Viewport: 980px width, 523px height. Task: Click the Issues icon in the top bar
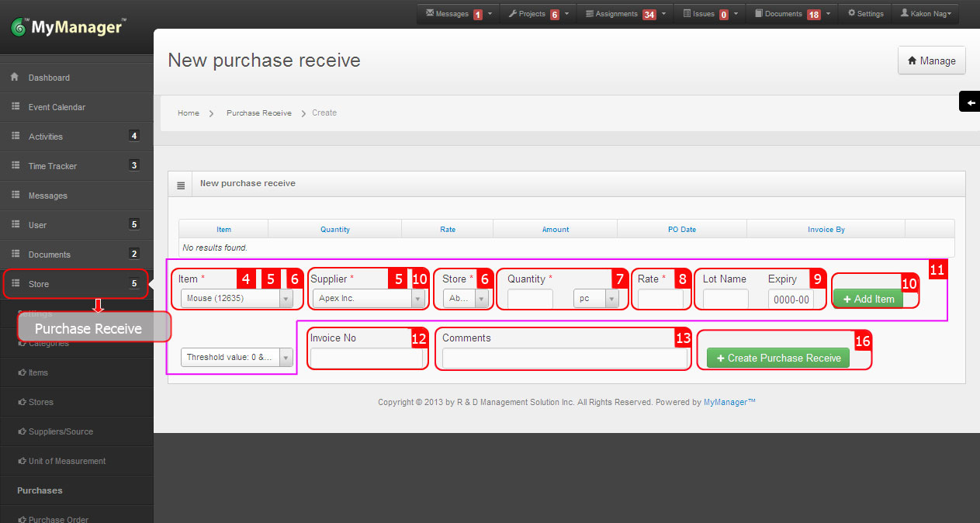tap(687, 13)
